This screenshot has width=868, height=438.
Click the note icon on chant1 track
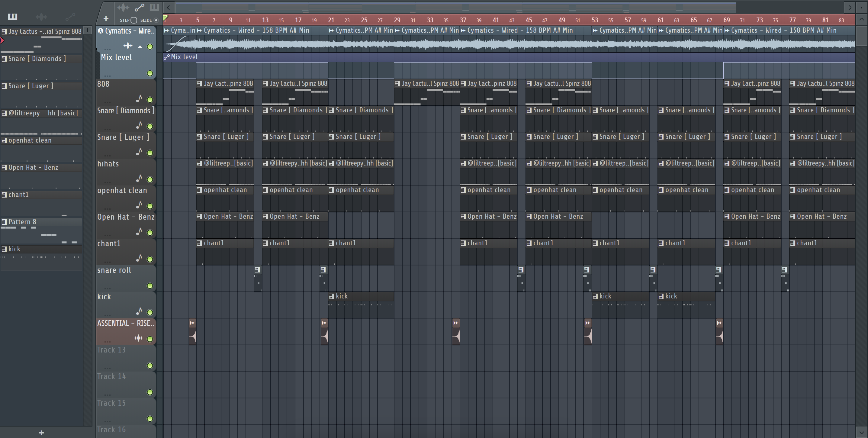139,258
